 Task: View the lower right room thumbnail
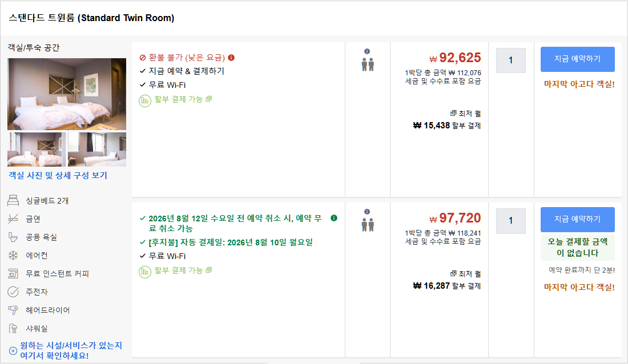pyautogui.click(x=97, y=149)
